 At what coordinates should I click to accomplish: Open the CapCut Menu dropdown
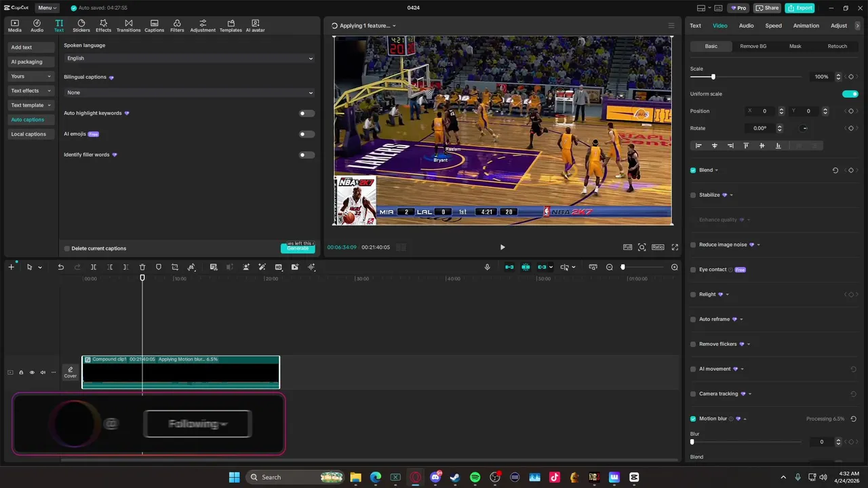47,8
